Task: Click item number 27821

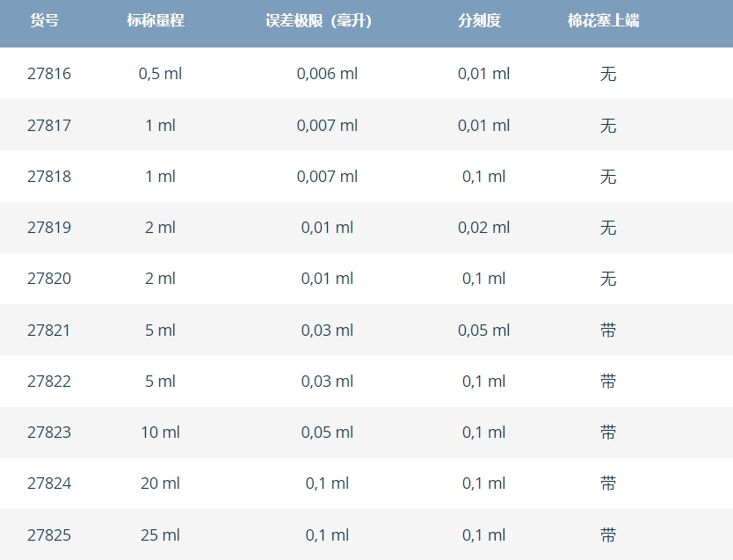Action: (x=48, y=330)
